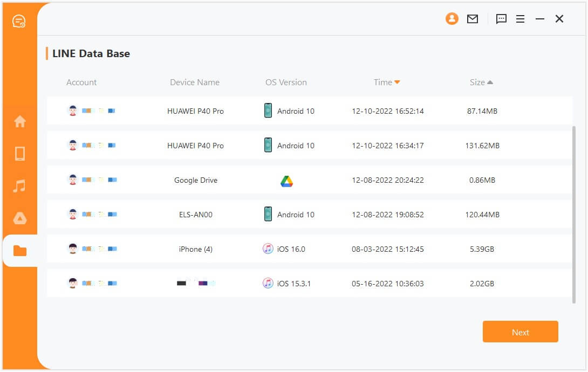588x372 pixels.
Task: Open the device phone icon in sidebar
Action: click(x=20, y=154)
